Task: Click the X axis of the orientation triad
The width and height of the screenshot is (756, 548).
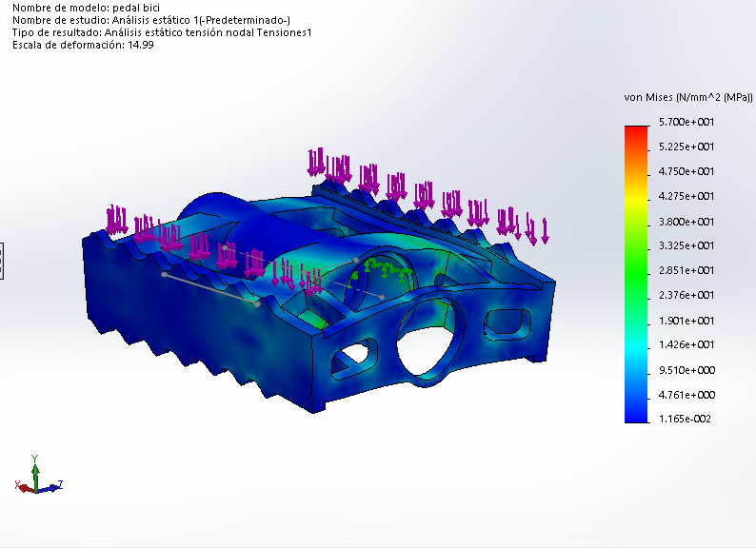Action: point(24,487)
